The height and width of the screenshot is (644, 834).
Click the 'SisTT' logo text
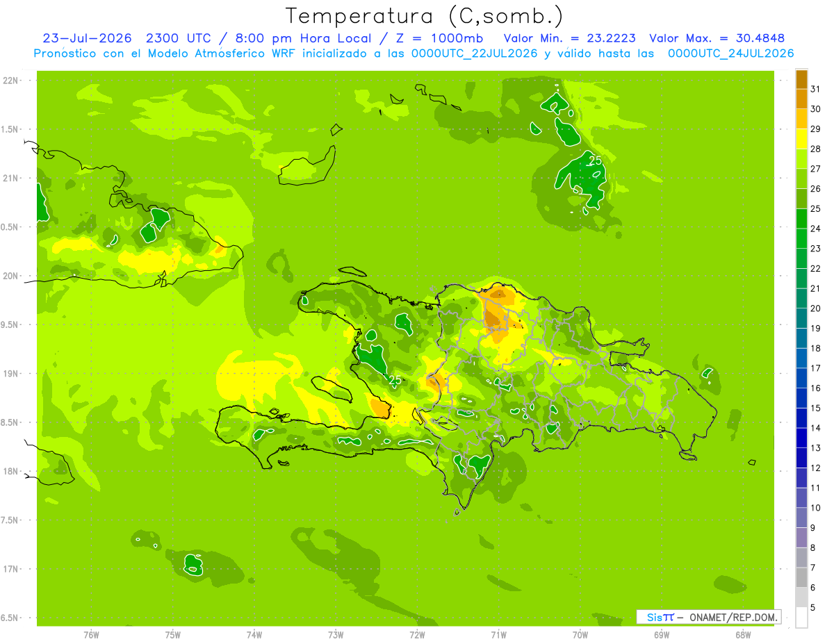pyautogui.click(x=660, y=617)
